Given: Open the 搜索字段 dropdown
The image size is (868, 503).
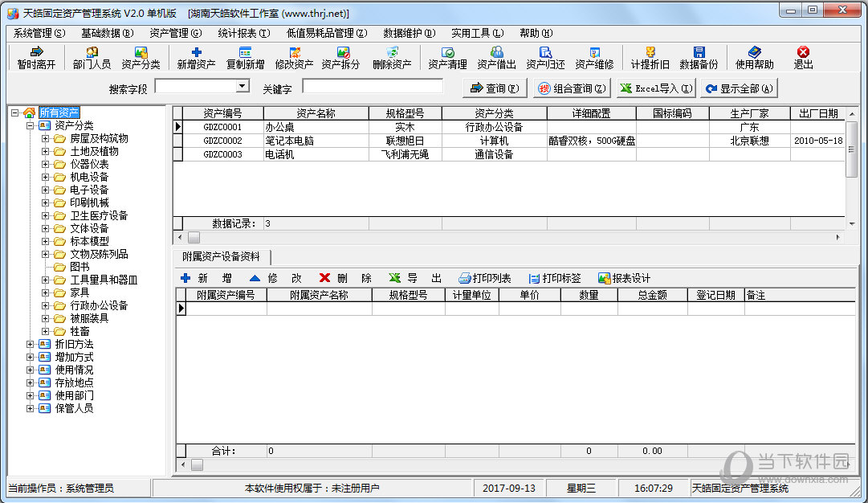Looking at the screenshot, I should 242,86.
